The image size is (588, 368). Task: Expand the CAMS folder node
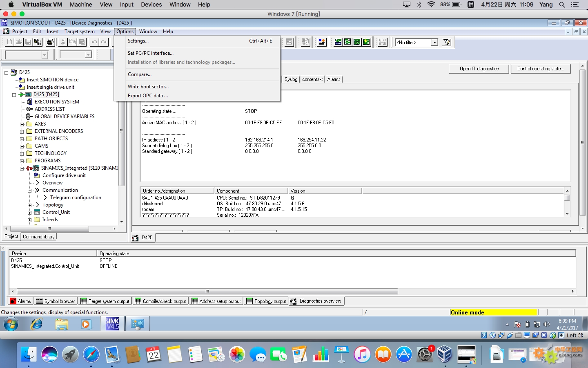(x=22, y=146)
